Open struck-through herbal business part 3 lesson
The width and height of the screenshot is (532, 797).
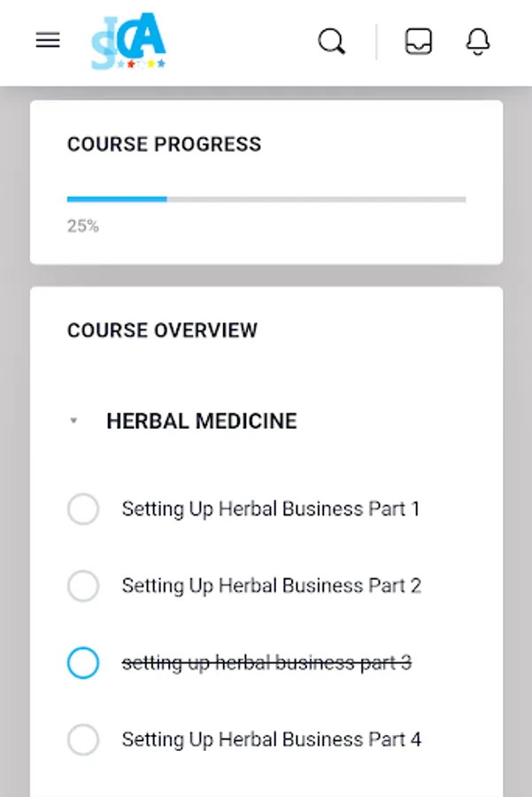266,662
